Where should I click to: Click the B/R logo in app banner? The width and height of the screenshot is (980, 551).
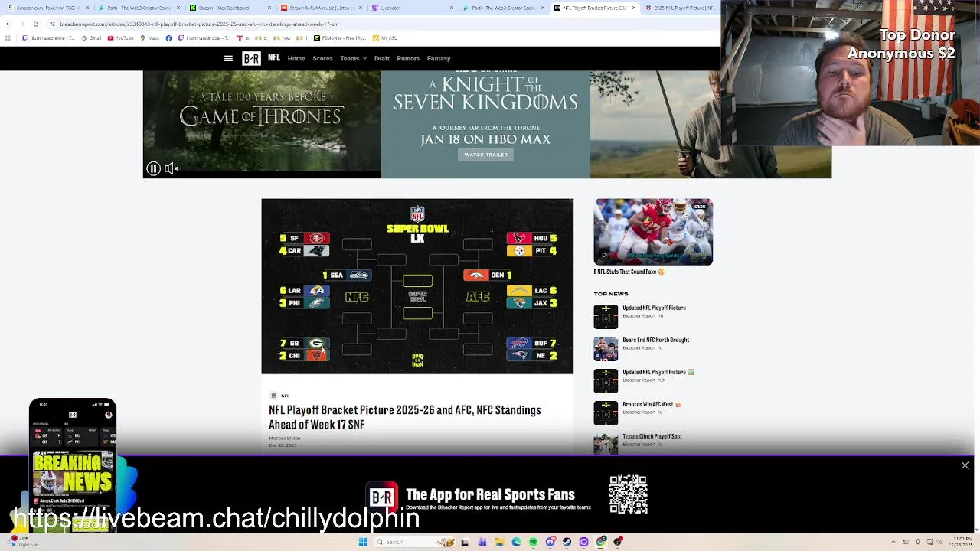[382, 497]
